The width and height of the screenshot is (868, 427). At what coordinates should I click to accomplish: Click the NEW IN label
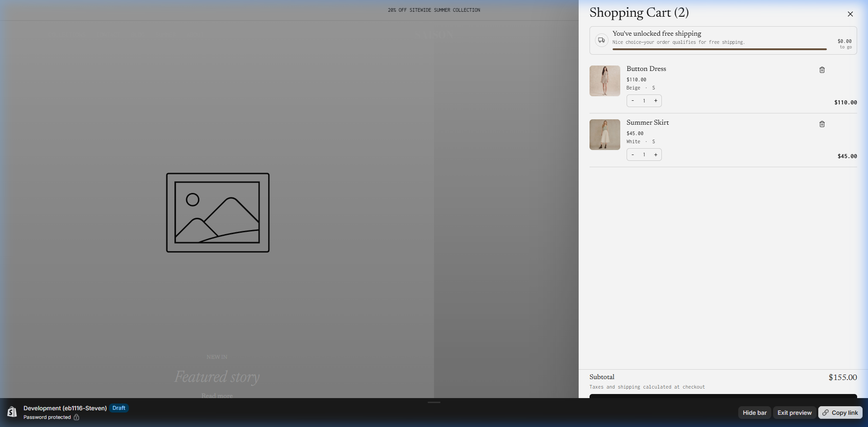[217, 357]
